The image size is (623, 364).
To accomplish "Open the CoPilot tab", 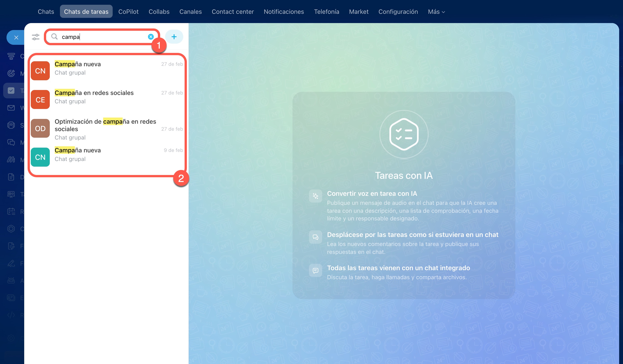I will (128, 12).
